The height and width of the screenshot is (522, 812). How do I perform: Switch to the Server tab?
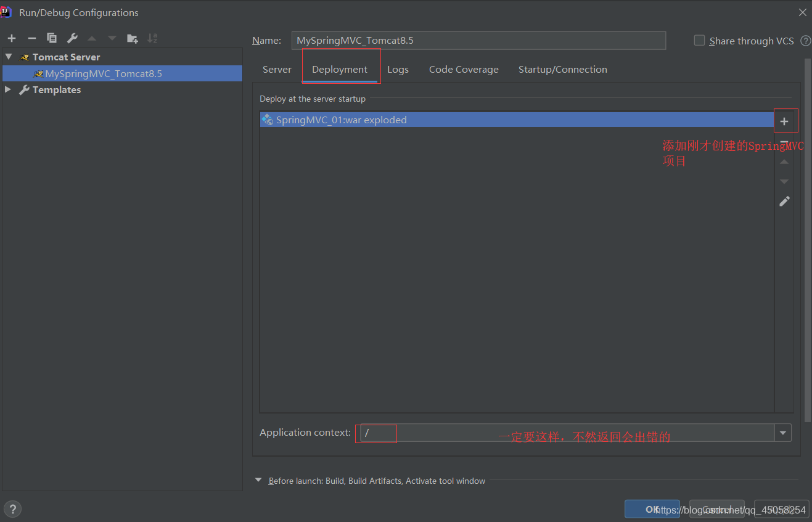[x=277, y=70]
